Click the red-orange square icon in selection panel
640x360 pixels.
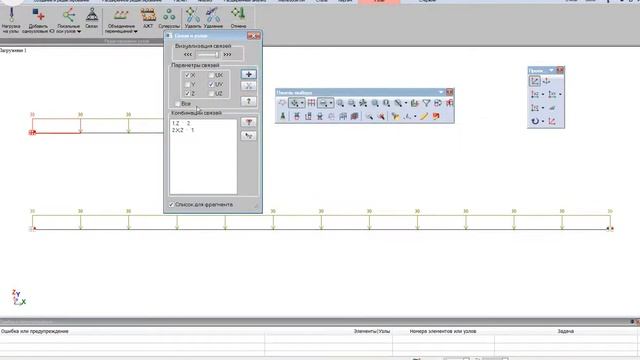(436, 116)
